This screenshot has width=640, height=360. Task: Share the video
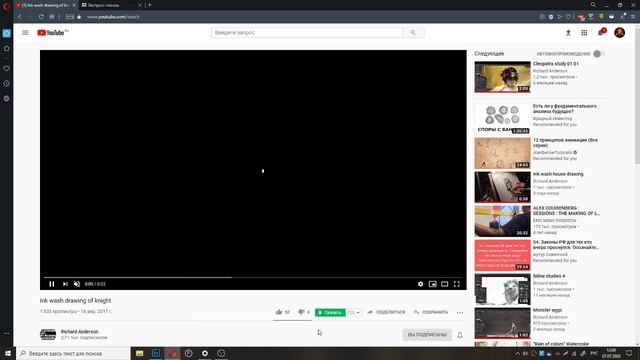click(x=387, y=312)
